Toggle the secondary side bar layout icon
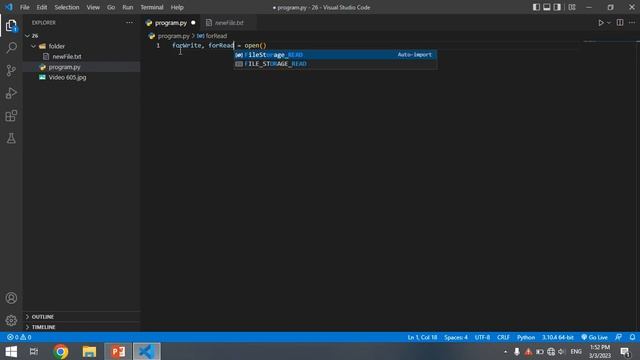The image size is (640, 360). [x=557, y=7]
